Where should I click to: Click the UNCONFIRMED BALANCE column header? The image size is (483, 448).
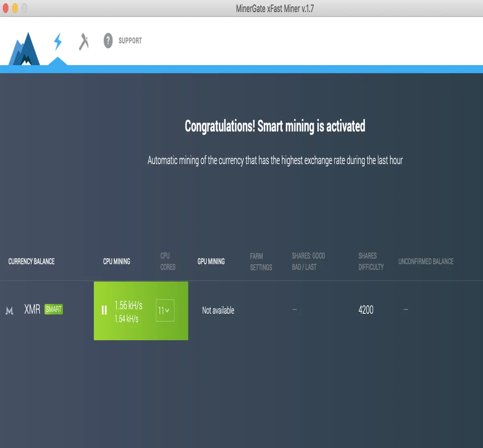(x=426, y=261)
